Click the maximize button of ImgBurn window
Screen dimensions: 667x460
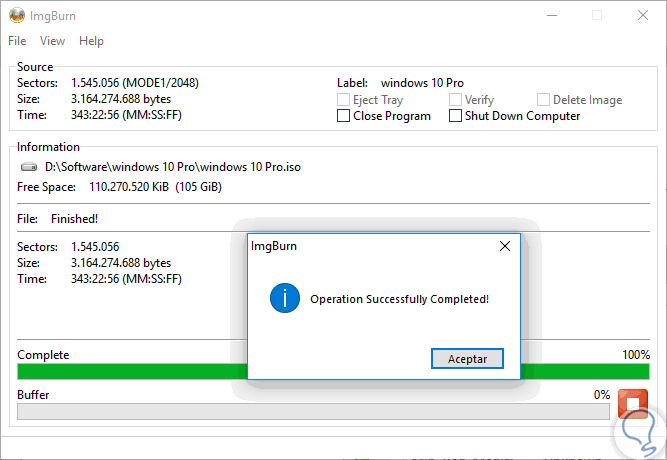597,16
